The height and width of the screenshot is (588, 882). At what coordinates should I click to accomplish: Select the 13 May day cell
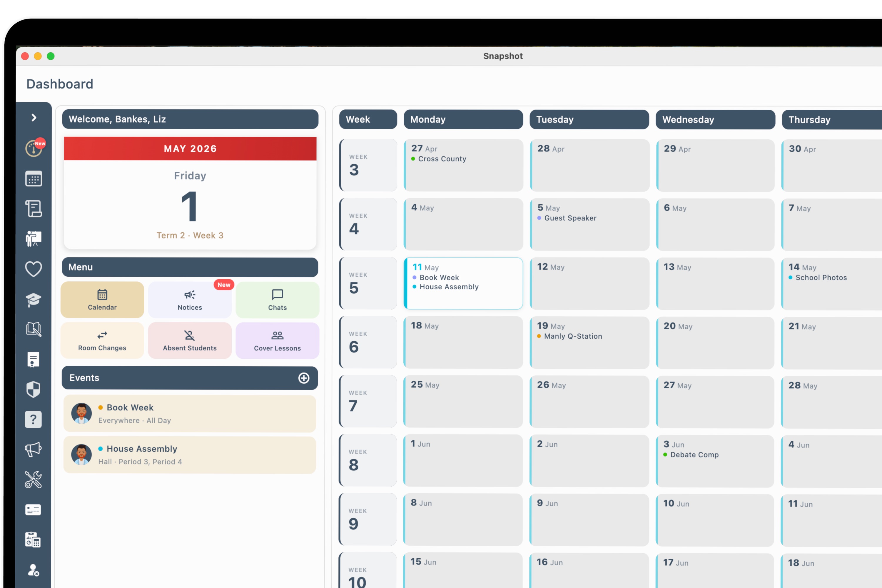(x=716, y=283)
